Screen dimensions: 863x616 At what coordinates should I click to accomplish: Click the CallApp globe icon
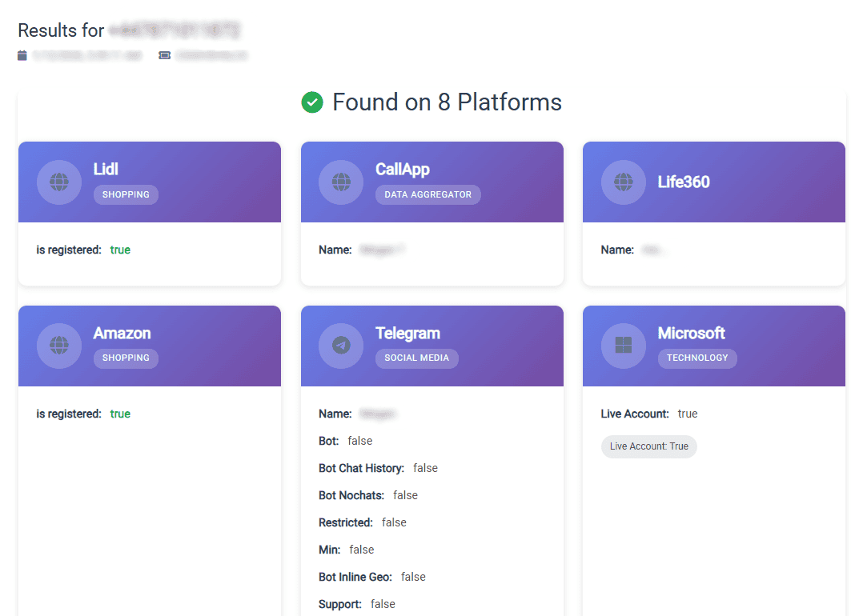click(x=341, y=182)
